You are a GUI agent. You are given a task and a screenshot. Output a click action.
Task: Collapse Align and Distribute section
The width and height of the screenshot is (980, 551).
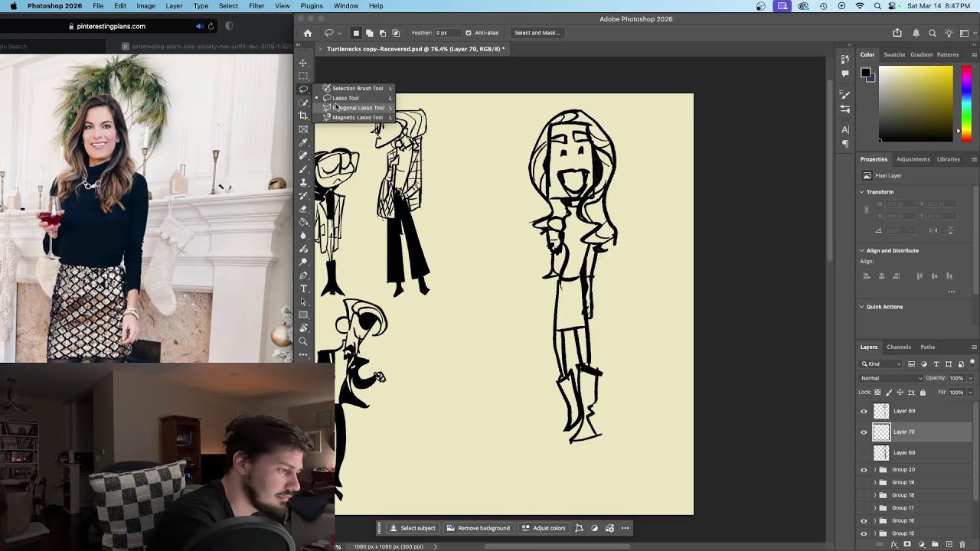pos(862,250)
